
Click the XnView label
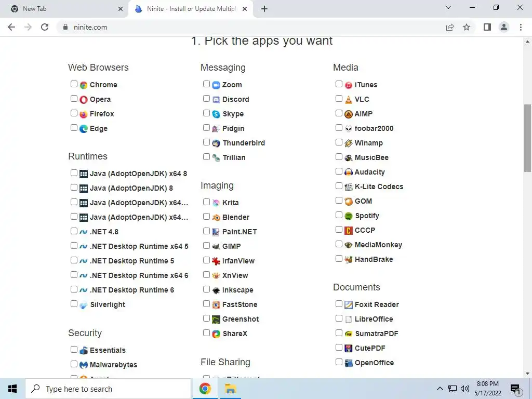tap(235, 275)
